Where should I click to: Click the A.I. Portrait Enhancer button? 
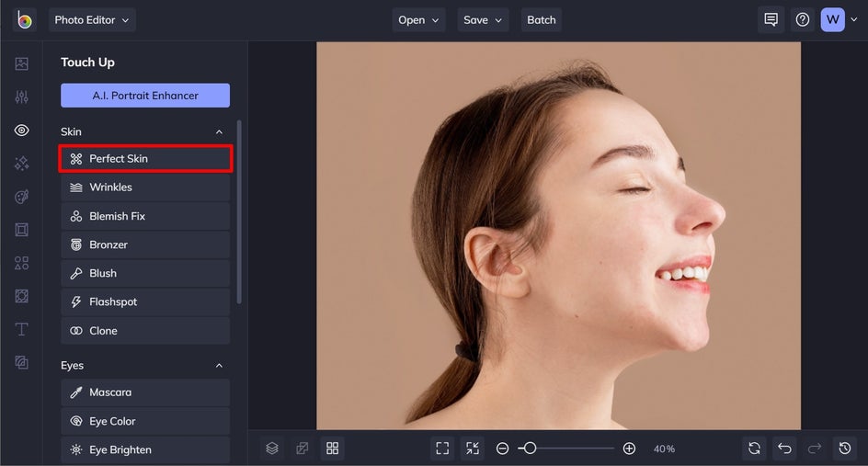145,96
